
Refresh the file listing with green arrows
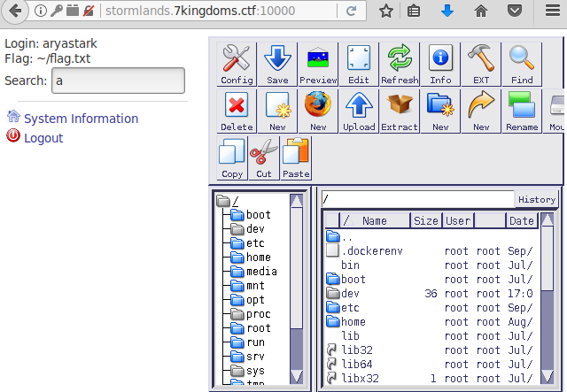(x=400, y=65)
